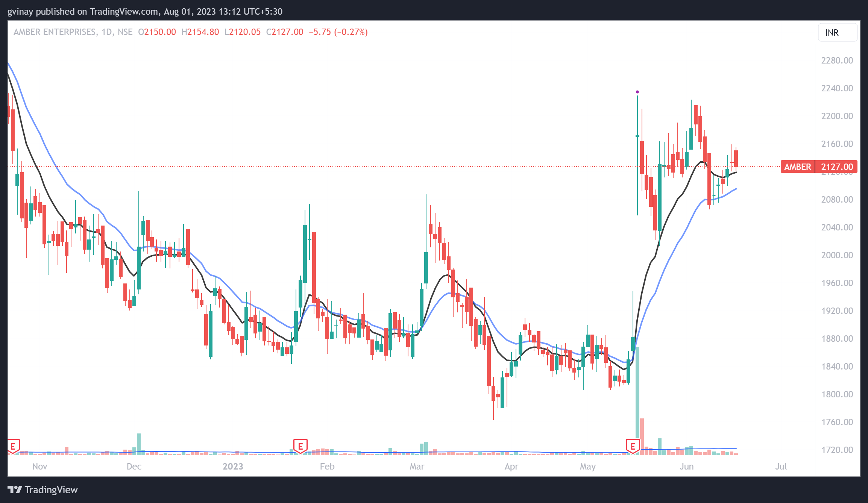Click the Jul label on time axis
Screen dimensions: 868x503
781,467
